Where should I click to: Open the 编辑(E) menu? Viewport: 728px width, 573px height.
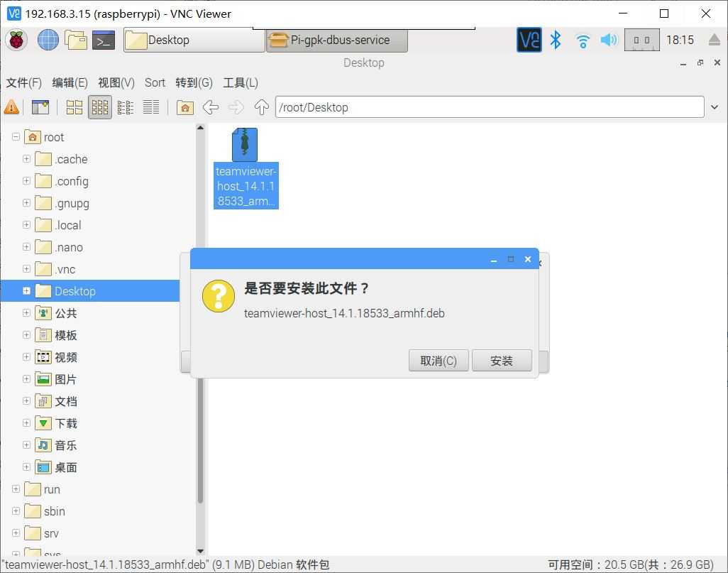(x=70, y=83)
